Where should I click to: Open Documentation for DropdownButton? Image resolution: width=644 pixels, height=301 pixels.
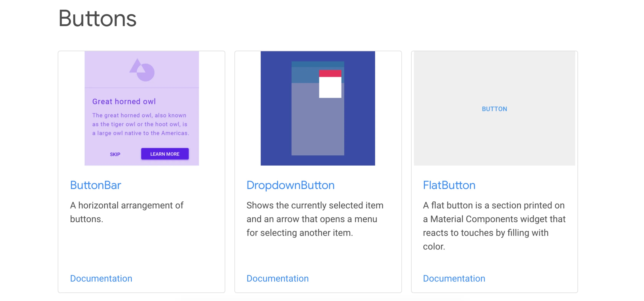[x=277, y=278]
